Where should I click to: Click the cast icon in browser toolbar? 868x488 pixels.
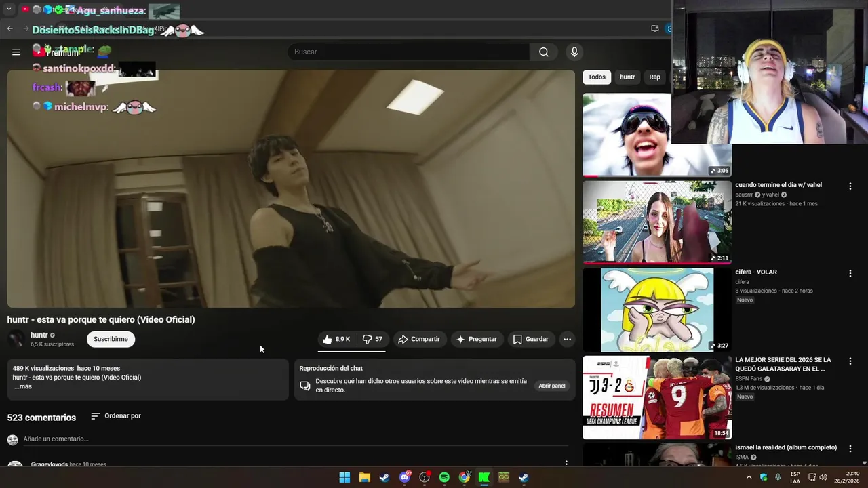(654, 28)
